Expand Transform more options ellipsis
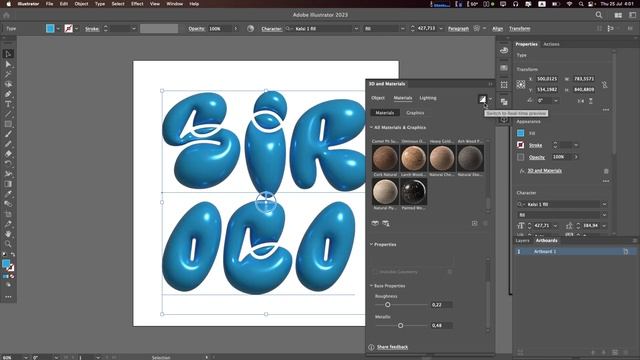This screenshot has height=360, width=640. pyautogui.click(x=606, y=109)
